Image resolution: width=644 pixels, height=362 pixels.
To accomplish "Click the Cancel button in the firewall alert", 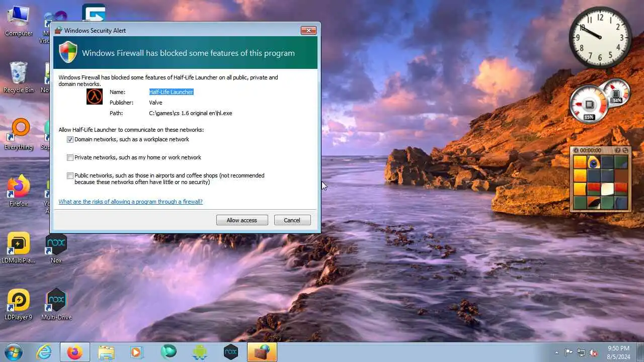I will pyautogui.click(x=292, y=220).
